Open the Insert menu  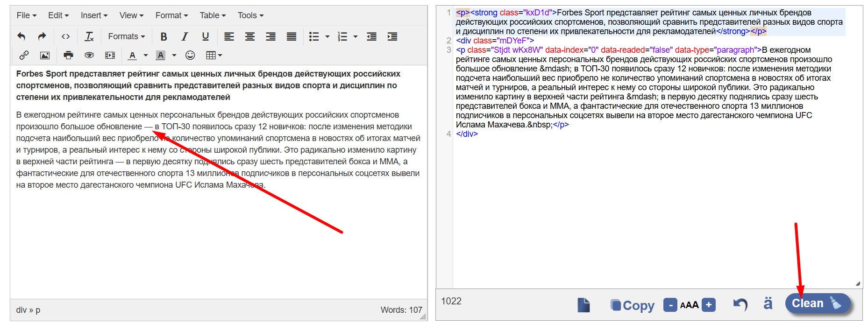94,15
